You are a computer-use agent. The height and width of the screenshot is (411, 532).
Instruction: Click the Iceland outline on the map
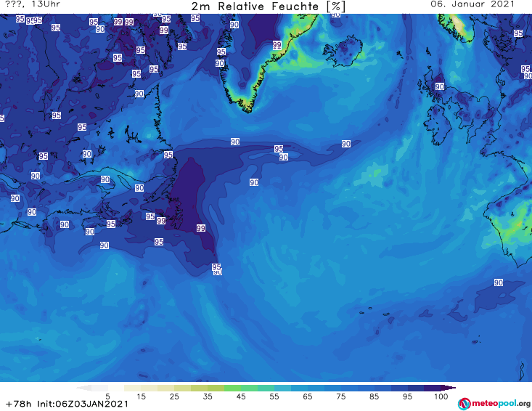pyautogui.click(x=343, y=52)
